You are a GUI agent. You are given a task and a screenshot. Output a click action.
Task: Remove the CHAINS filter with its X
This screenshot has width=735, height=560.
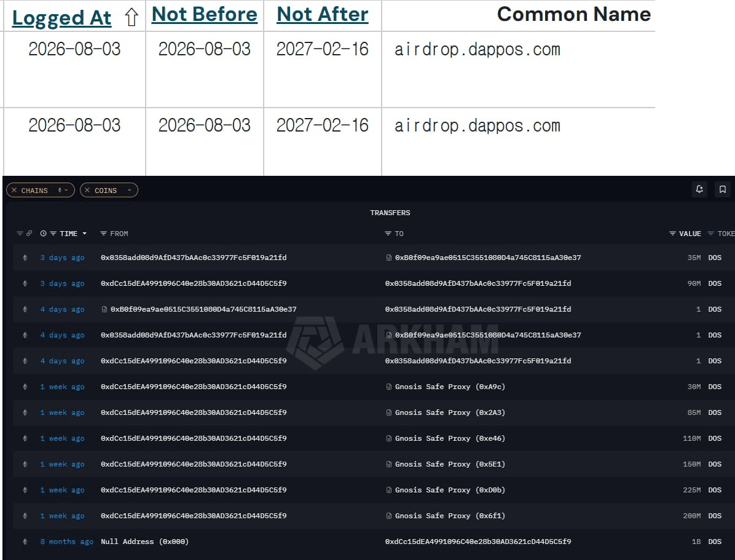(x=14, y=190)
